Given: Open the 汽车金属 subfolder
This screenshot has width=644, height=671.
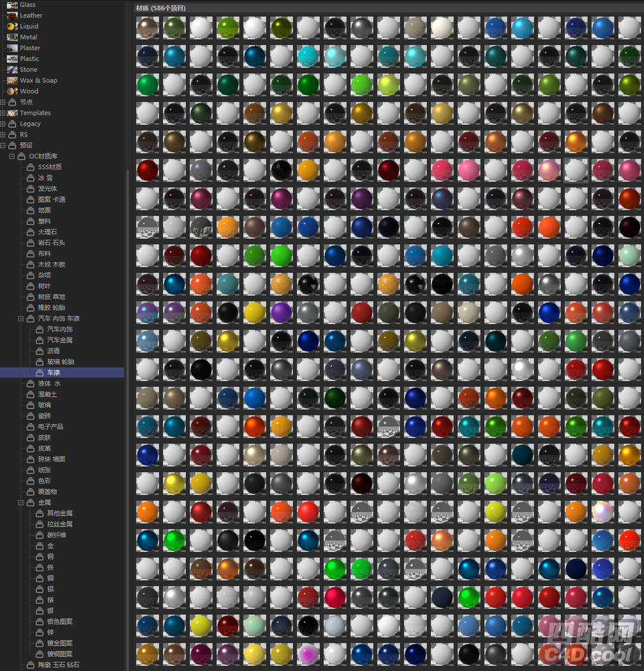Looking at the screenshot, I should tap(59, 340).
